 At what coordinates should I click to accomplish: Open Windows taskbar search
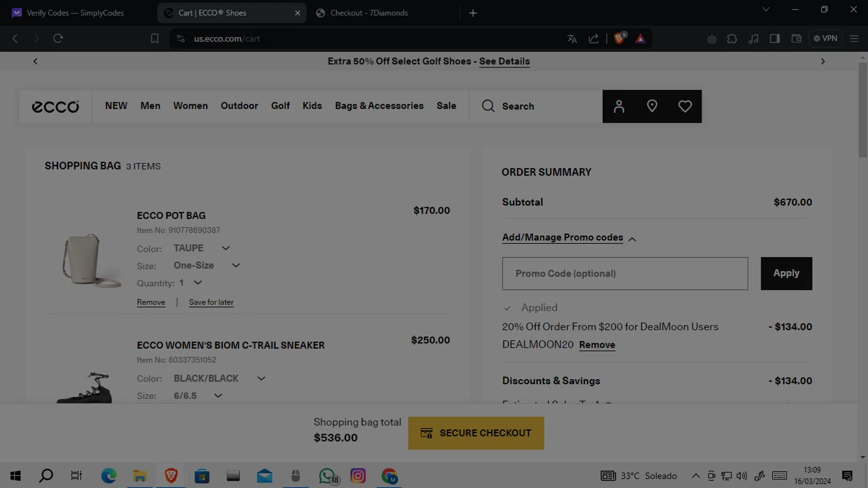tap(46, 476)
